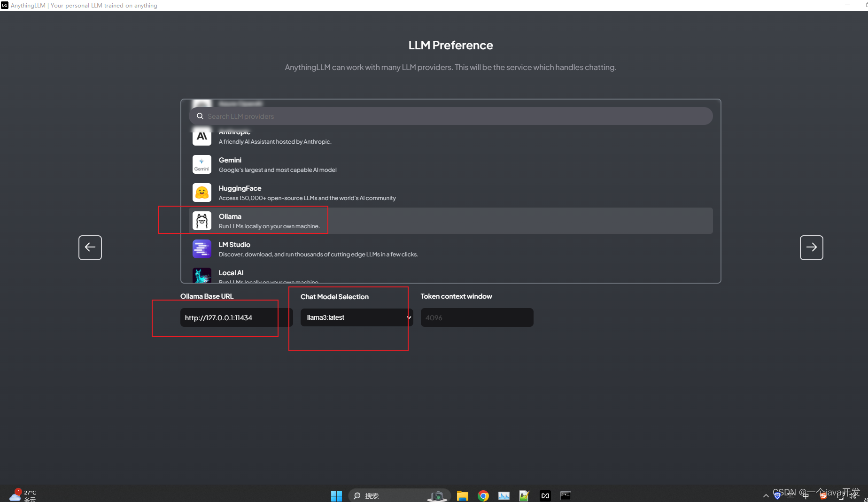Click the back arrow button
The height and width of the screenshot is (502, 868).
[90, 247]
